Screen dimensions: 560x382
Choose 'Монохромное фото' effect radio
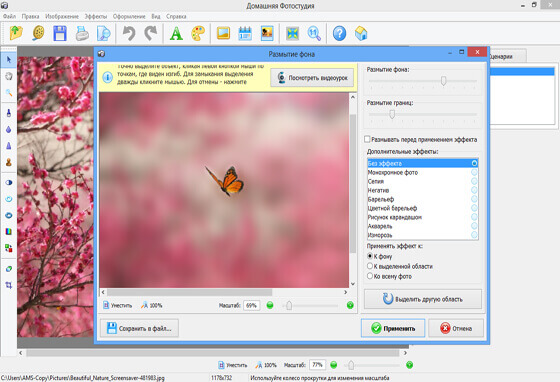474,172
